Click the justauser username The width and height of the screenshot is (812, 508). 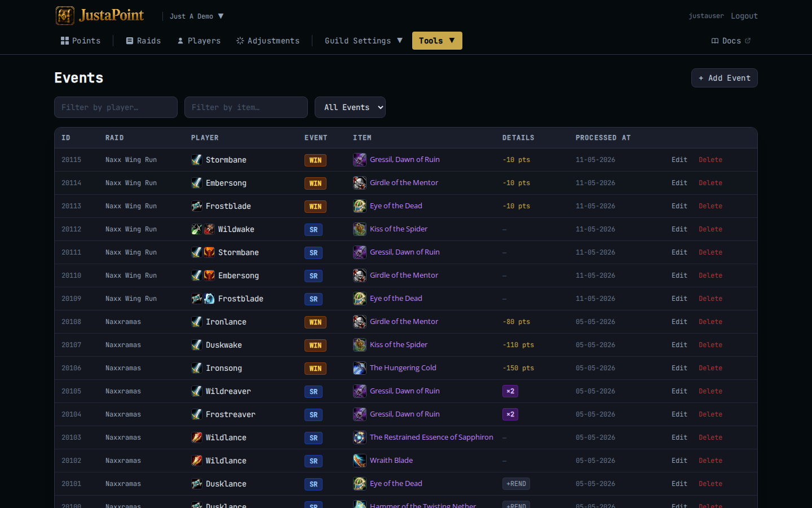[x=706, y=16]
